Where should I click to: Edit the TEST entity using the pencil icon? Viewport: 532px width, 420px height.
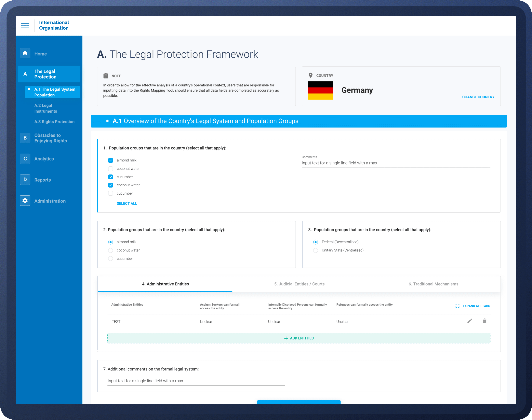coord(470,321)
